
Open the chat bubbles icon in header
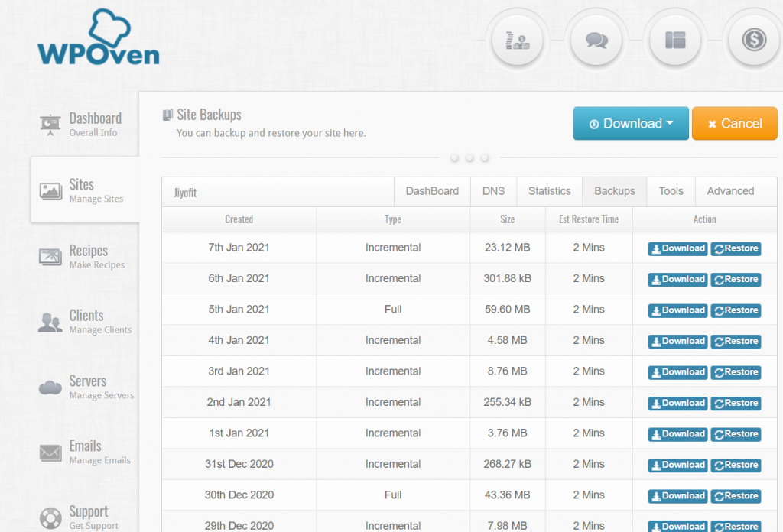[596, 40]
